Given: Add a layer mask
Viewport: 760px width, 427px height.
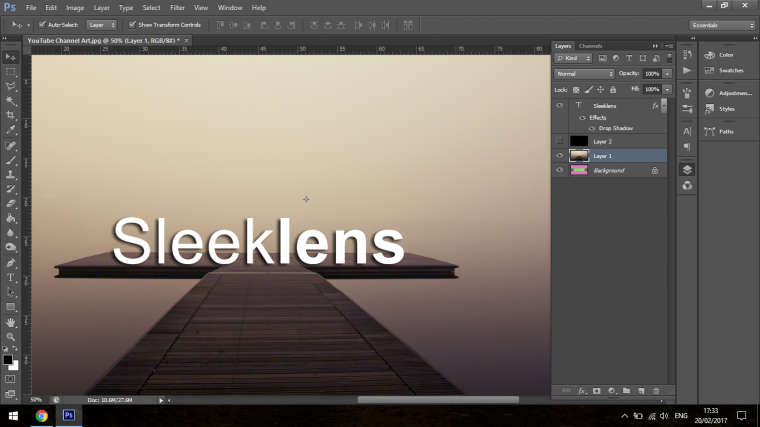Looking at the screenshot, I should [x=597, y=391].
